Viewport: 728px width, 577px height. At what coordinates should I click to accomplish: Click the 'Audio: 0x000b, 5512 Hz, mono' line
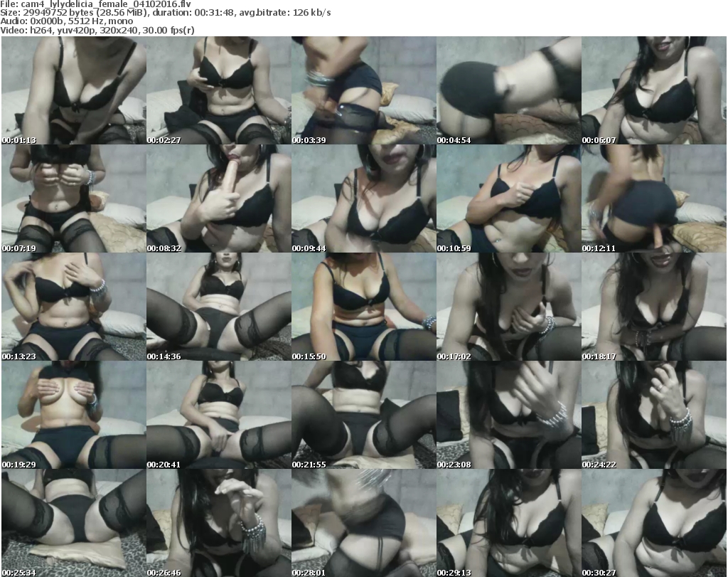66,21
